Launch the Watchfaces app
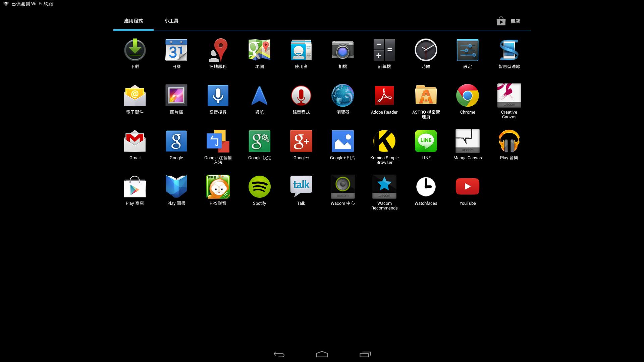 (x=426, y=187)
